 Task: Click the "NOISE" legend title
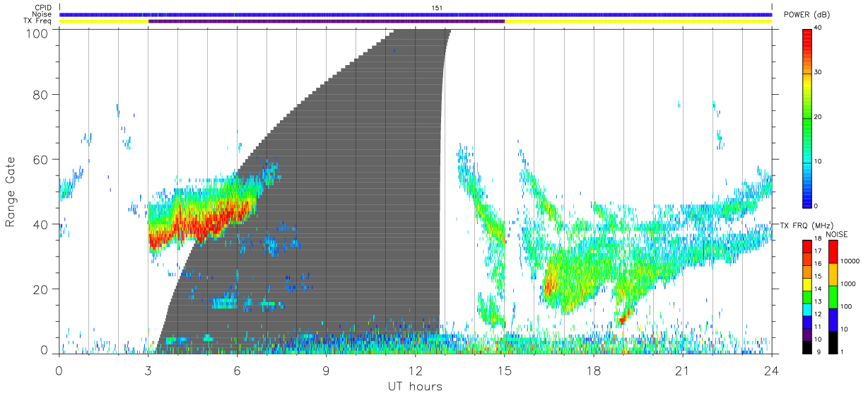pos(836,234)
